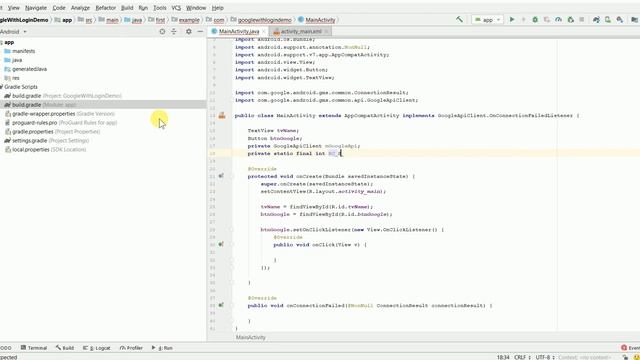Image resolution: width=640 pixels, height=360 pixels.
Task: Open the Tools menu
Action: tap(160, 8)
